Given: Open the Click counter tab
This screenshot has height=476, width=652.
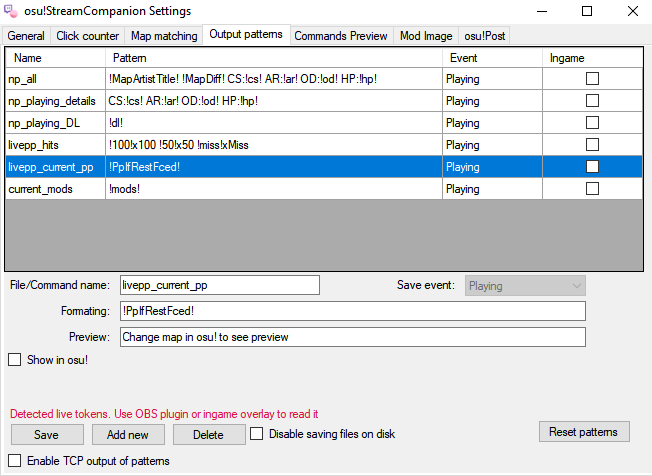Looking at the screenshot, I should pos(87,36).
